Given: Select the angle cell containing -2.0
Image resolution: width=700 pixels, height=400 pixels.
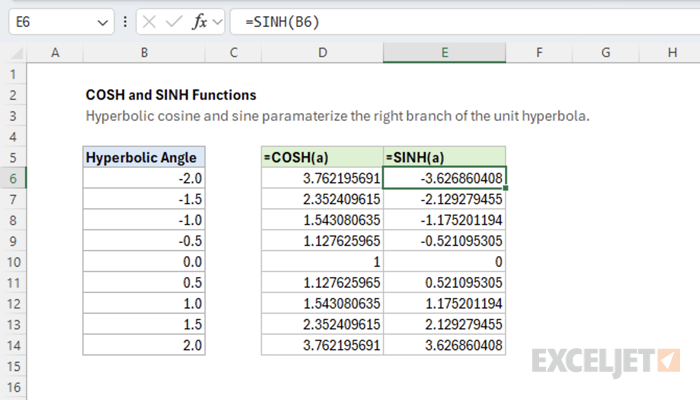Looking at the screenshot, I should (144, 179).
